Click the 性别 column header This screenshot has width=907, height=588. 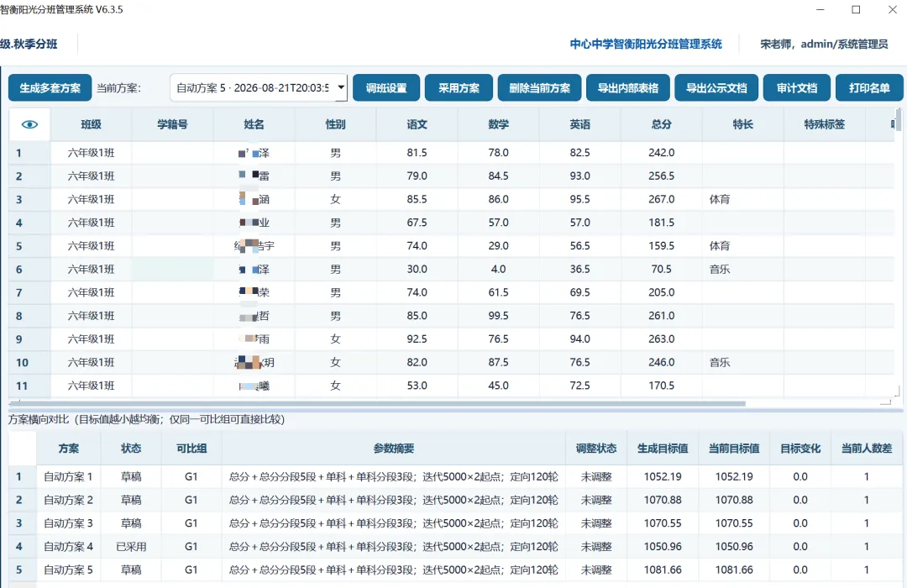[335, 124]
